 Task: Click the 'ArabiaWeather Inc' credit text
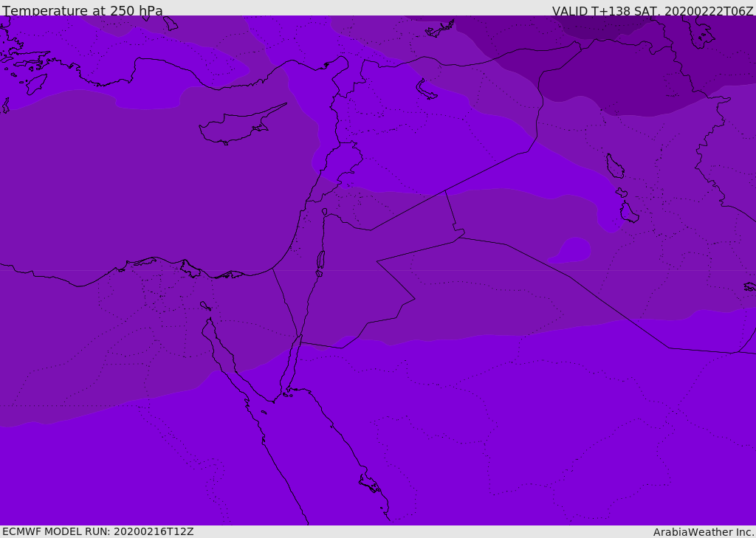pos(703,532)
